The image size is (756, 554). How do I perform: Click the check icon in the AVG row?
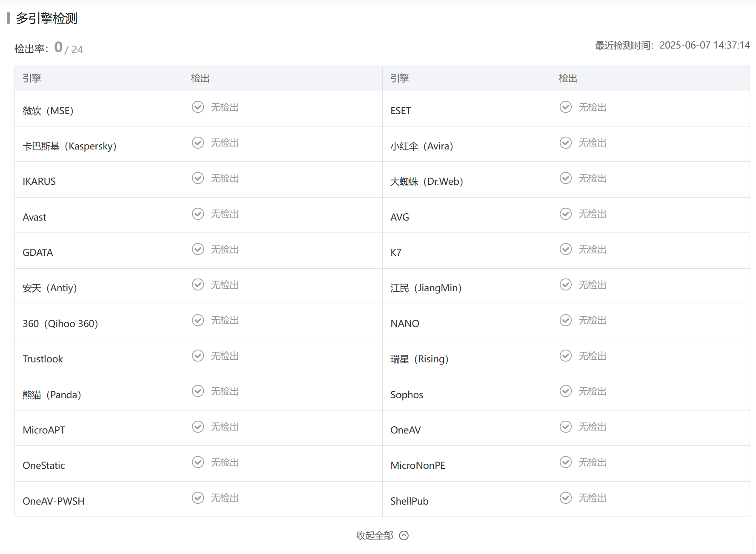[566, 214]
